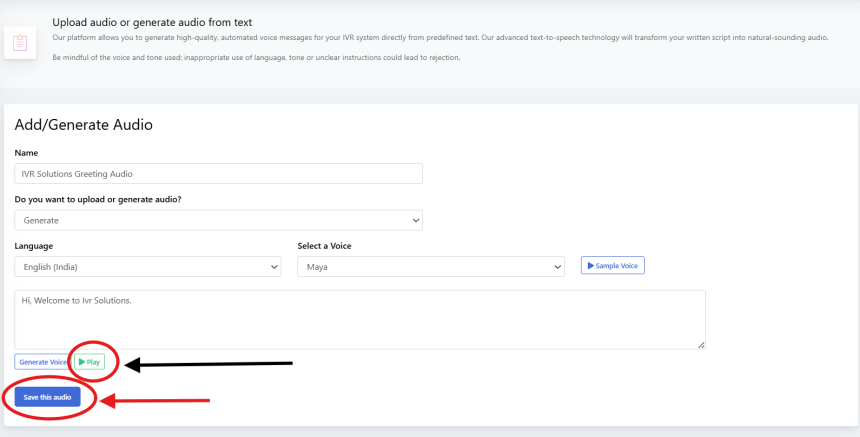Viewport: 860px width, 437px height.
Task: Click the Name field label
Action: (x=26, y=153)
